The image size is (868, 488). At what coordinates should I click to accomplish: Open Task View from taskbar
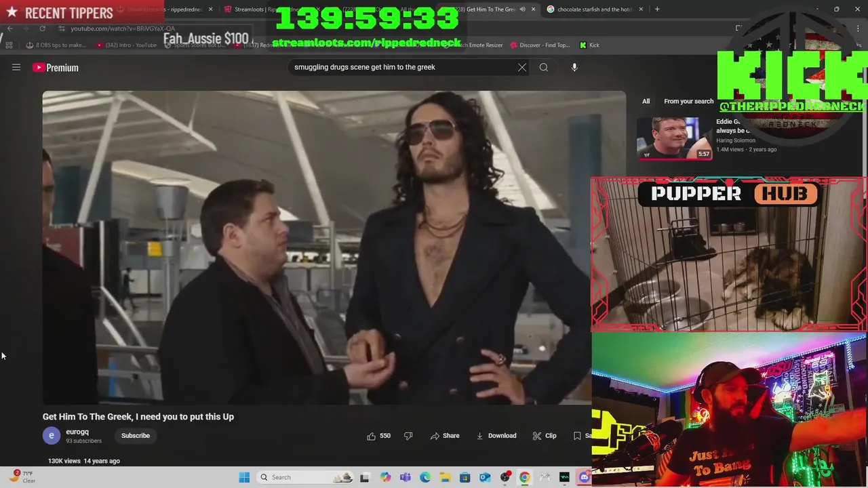tap(365, 477)
